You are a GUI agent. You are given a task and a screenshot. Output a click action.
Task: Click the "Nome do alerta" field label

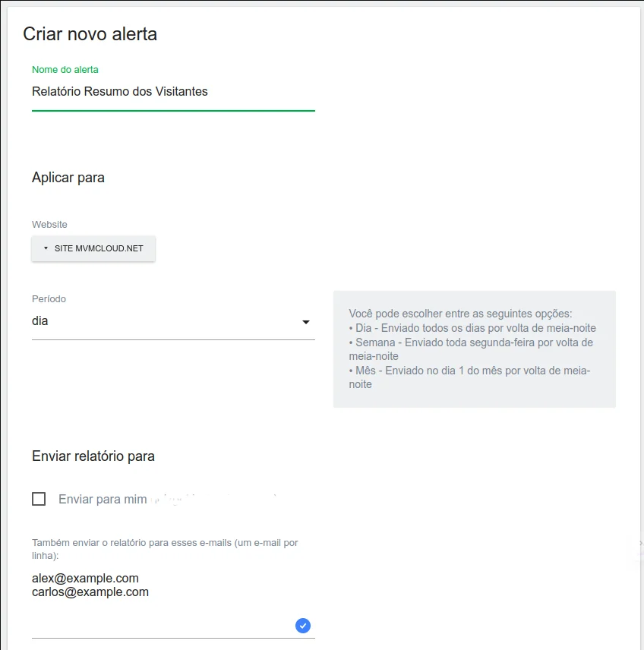pos(65,70)
